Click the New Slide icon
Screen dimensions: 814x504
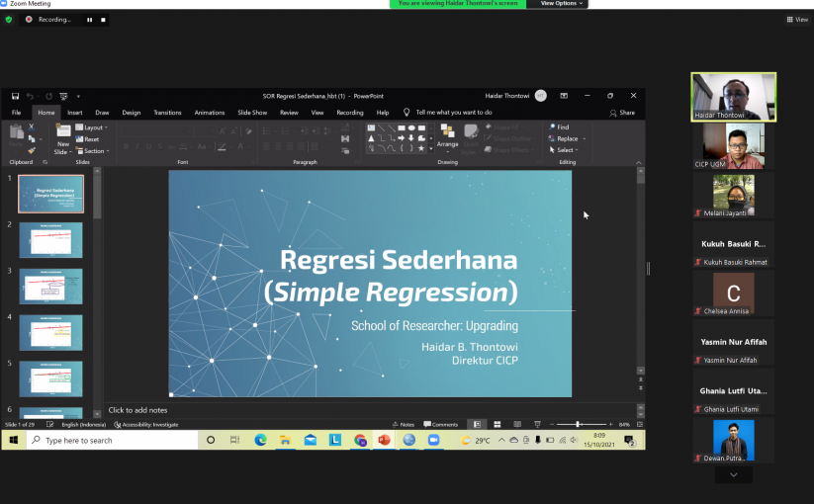(x=63, y=130)
